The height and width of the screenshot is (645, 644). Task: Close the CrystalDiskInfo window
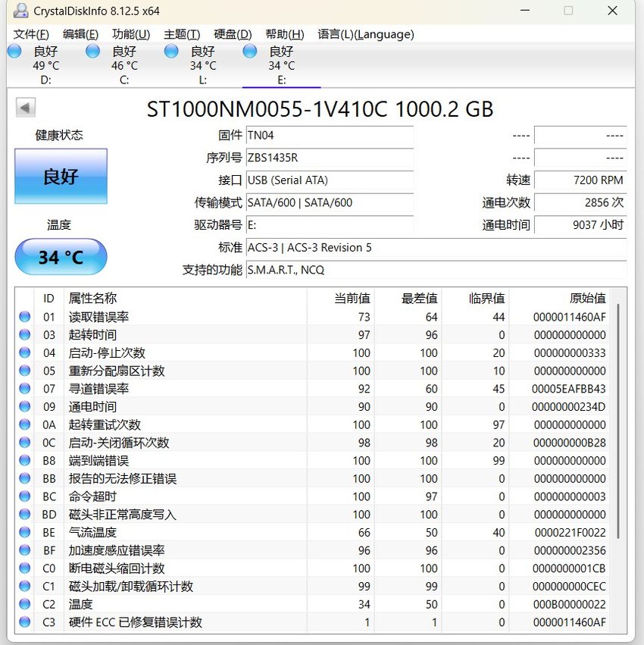(x=612, y=11)
